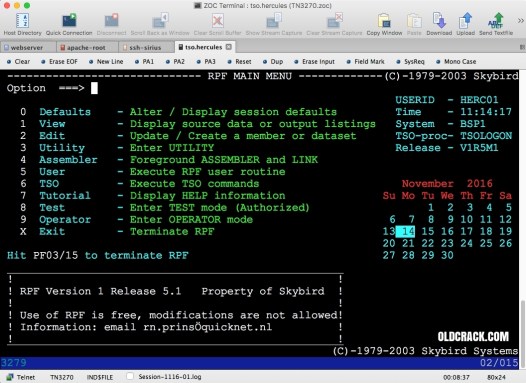Click the PA1 key button
This screenshot has width=526, height=383.
coord(145,62)
